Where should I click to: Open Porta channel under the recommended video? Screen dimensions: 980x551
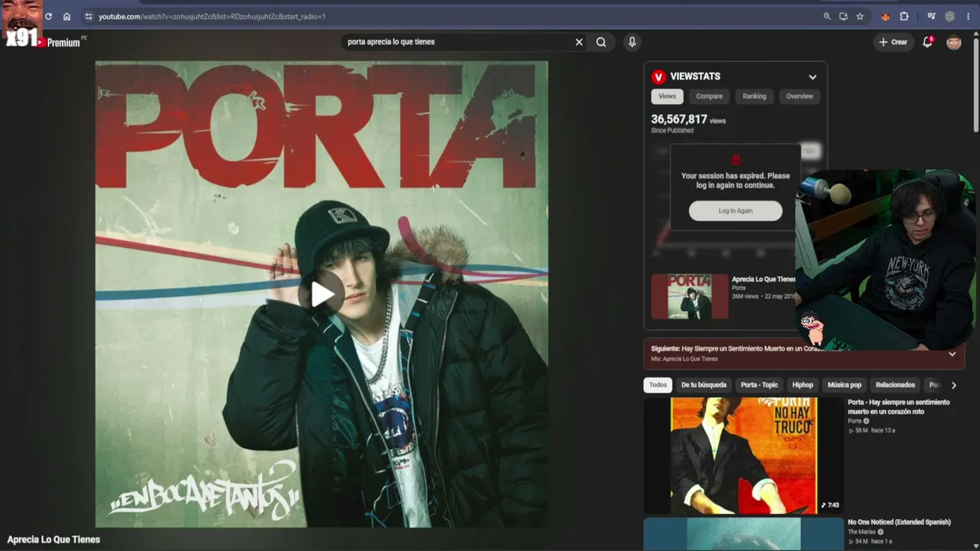pyautogui.click(x=854, y=421)
